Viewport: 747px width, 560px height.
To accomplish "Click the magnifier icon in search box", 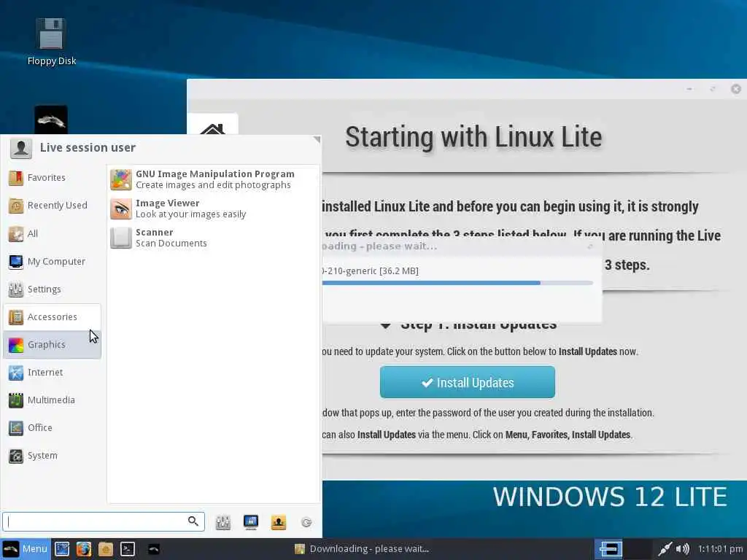I will (193, 521).
